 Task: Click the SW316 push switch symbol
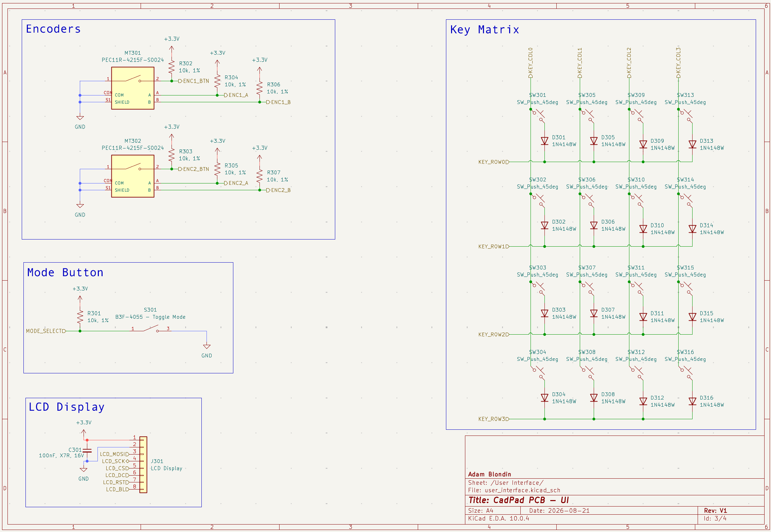[685, 373]
